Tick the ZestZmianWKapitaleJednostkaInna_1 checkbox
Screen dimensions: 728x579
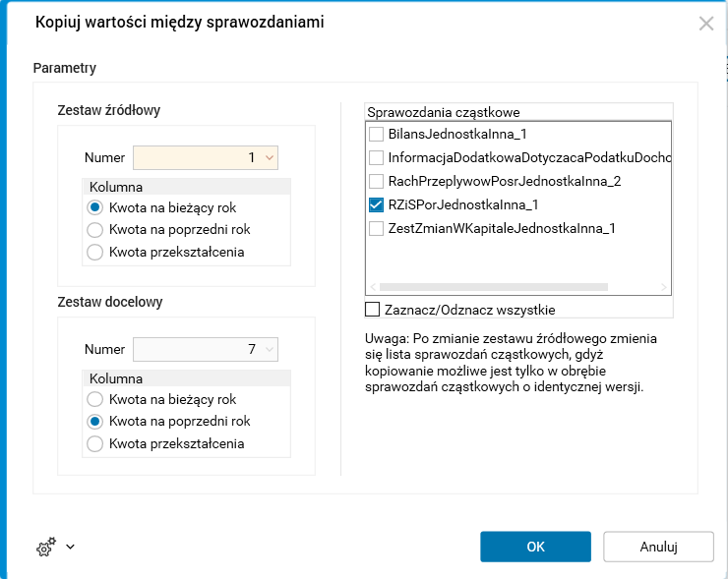tap(376, 229)
